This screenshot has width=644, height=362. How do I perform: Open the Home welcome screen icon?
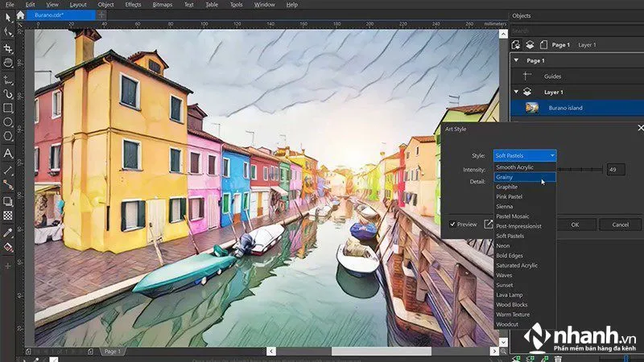(21, 15)
